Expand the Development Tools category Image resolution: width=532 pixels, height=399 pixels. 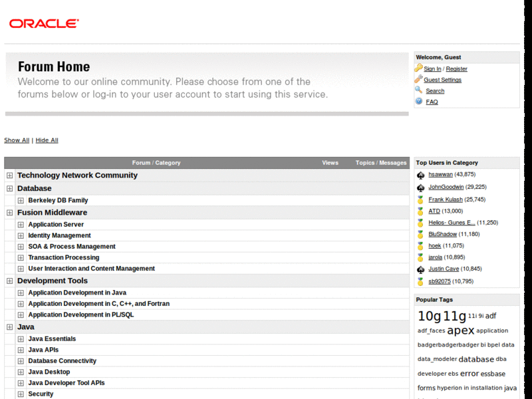click(x=9, y=281)
